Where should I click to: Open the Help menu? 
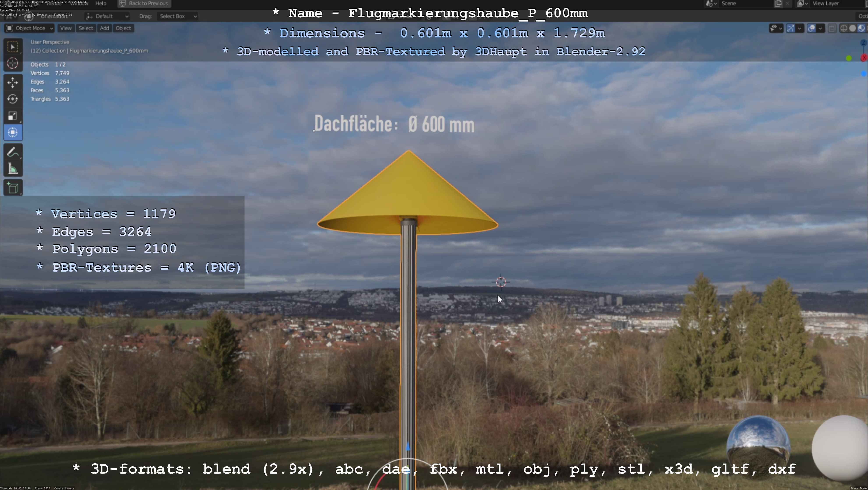101,3
